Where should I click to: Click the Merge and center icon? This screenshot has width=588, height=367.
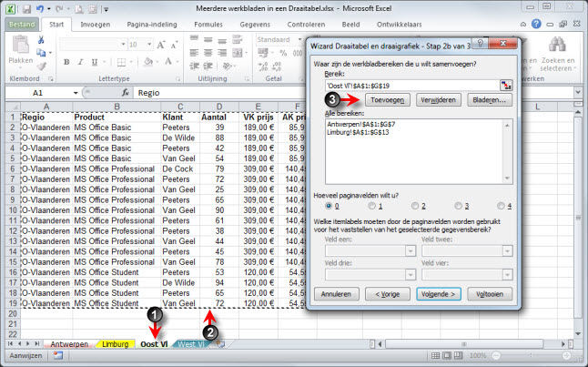click(238, 54)
